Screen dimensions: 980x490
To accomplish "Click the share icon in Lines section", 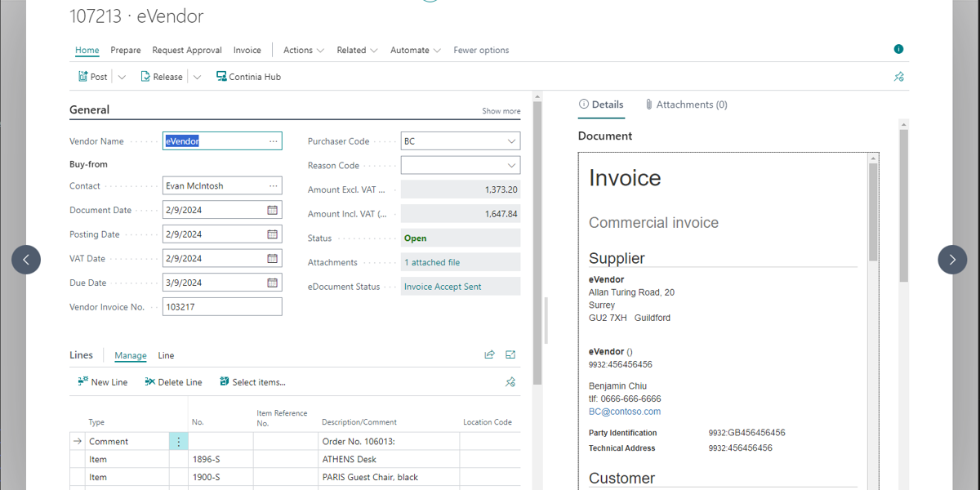I will point(489,355).
